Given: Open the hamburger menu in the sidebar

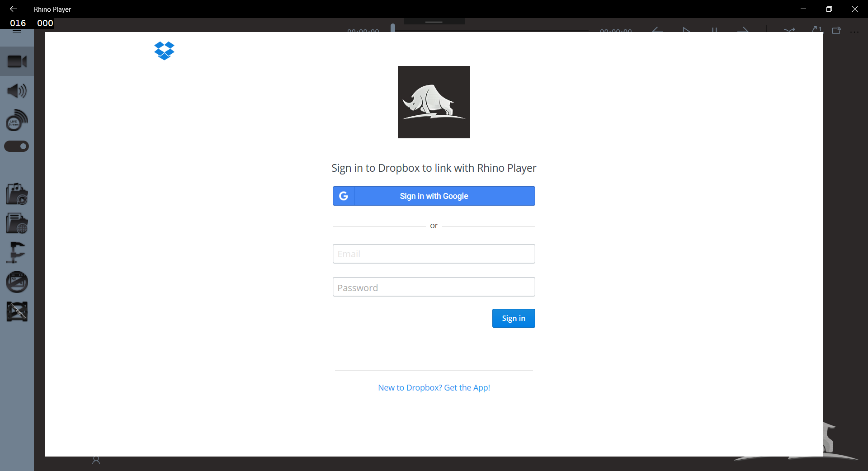Looking at the screenshot, I should click(x=17, y=33).
